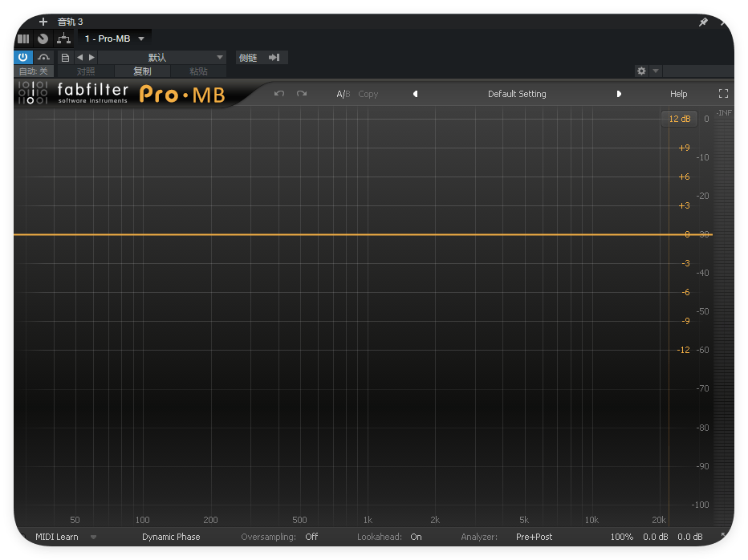The width and height of the screenshot is (748, 560).
Task: Toggle full screen mode icon
Action: coord(723,94)
